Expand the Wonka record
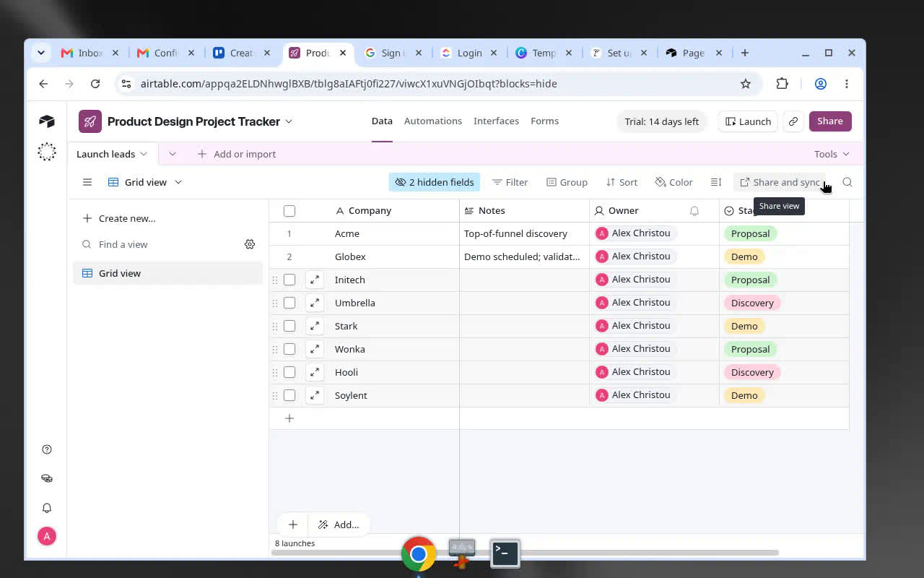This screenshot has width=924, height=578. point(315,349)
